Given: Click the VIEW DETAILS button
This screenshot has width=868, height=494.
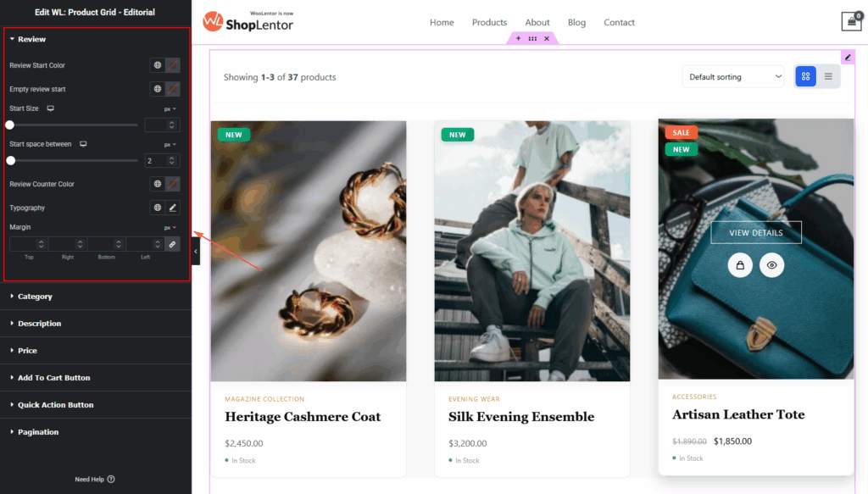Looking at the screenshot, I should 755,232.
